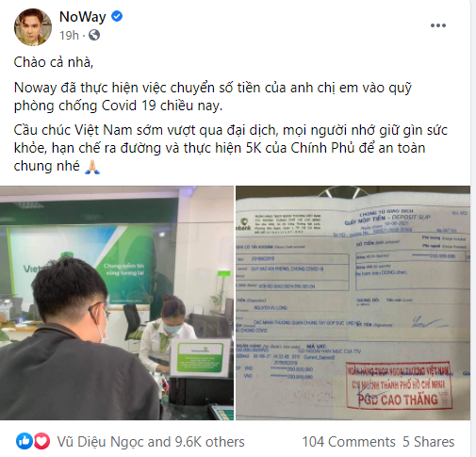This screenshot has width=476, height=457.
Task: Open the NoWay page name link
Action: [83, 17]
